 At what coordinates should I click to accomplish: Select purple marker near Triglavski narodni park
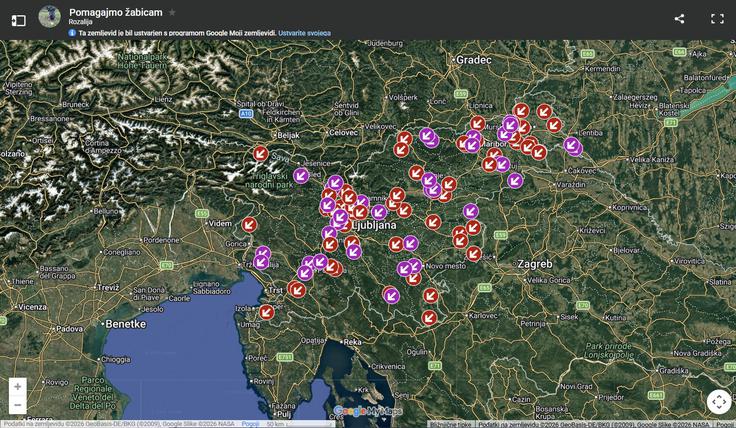click(301, 175)
